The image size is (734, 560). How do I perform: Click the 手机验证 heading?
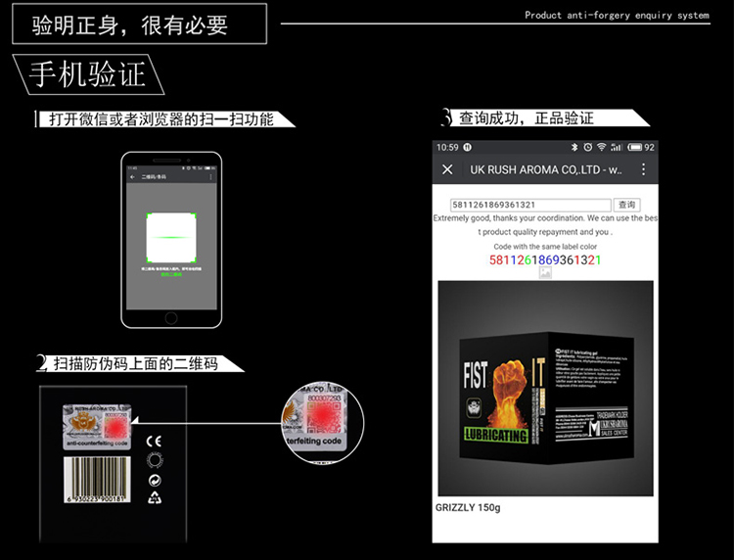[x=87, y=74]
